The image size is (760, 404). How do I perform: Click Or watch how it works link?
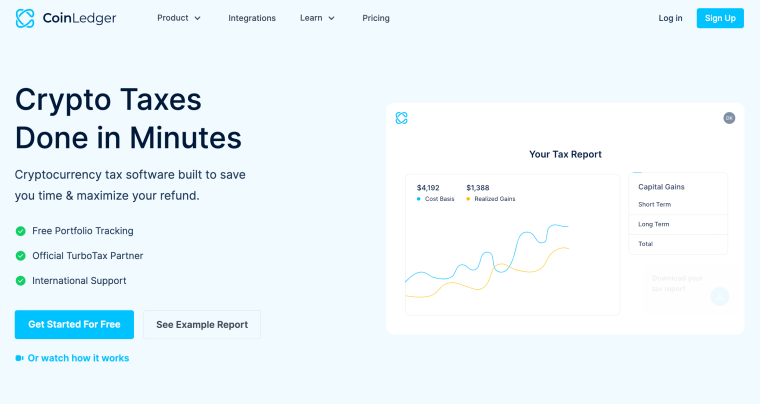point(78,358)
